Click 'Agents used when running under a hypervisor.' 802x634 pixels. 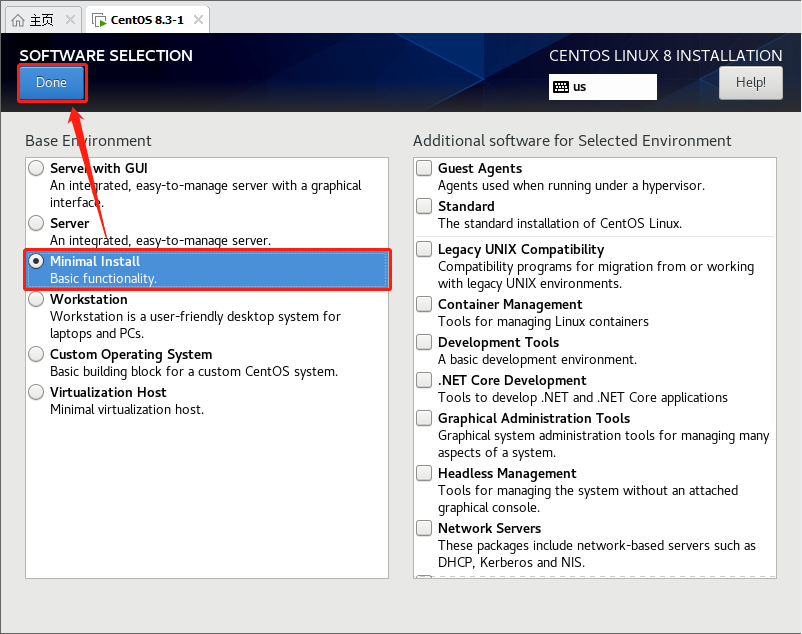click(x=571, y=186)
